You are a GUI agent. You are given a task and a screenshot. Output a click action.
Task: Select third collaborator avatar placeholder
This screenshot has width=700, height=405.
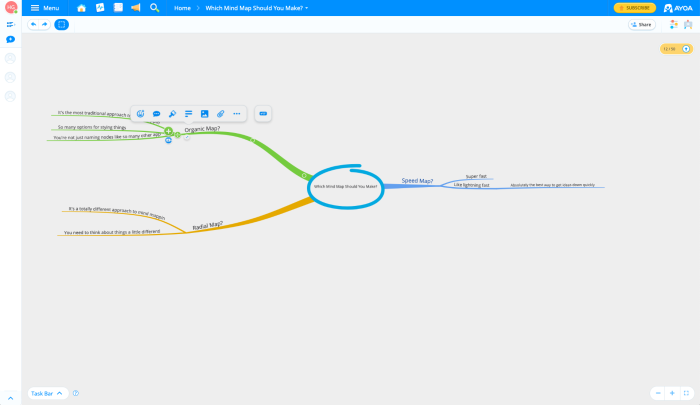point(10,96)
